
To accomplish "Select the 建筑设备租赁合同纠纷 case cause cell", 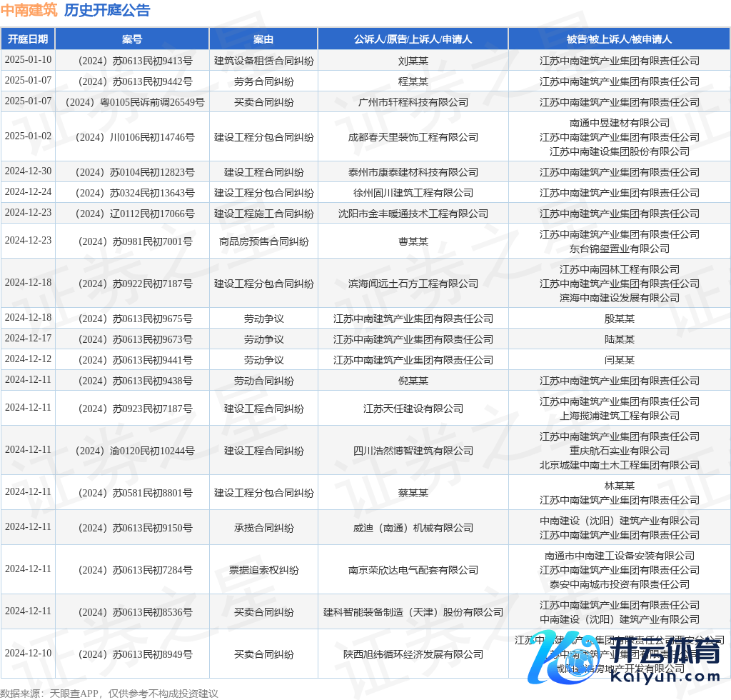I will (263, 61).
